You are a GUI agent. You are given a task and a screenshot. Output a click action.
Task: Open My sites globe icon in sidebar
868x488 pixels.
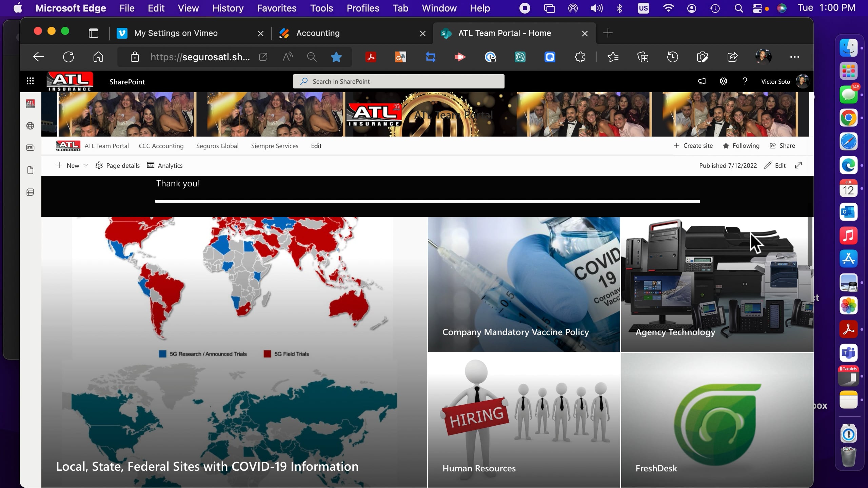pos(30,126)
